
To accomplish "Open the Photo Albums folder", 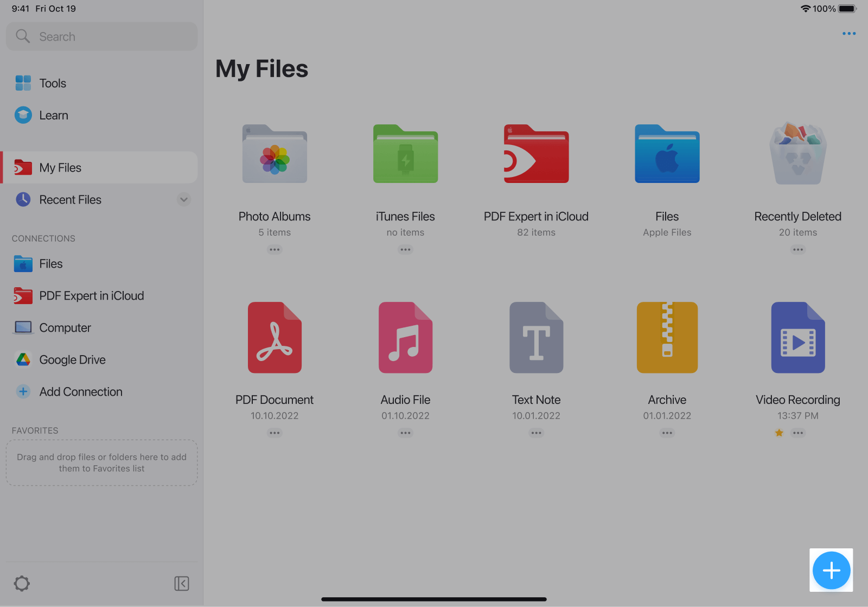I will [275, 155].
